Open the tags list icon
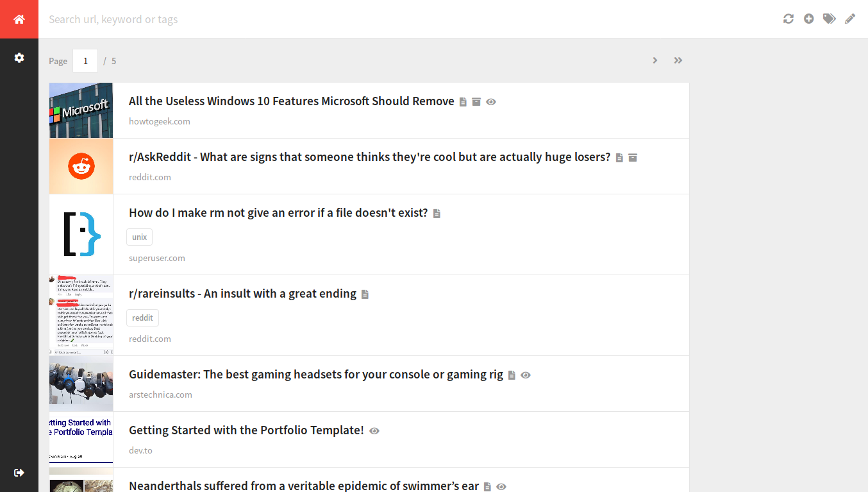The image size is (868, 492). pyautogui.click(x=830, y=19)
